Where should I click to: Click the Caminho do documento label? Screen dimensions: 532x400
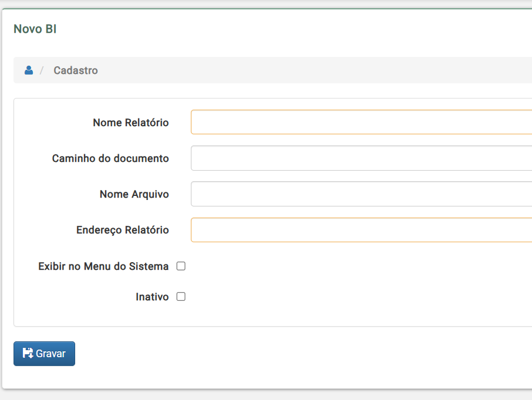click(x=110, y=158)
